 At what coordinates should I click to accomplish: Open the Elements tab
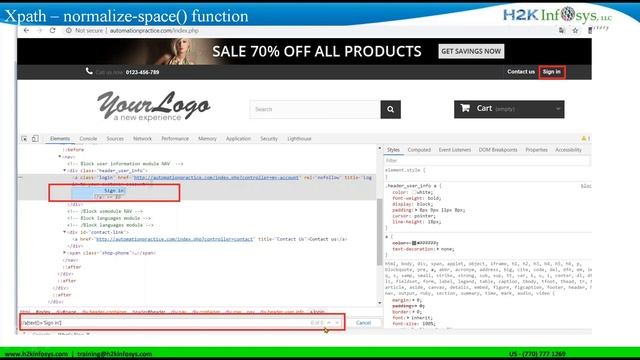pos(60,139)
